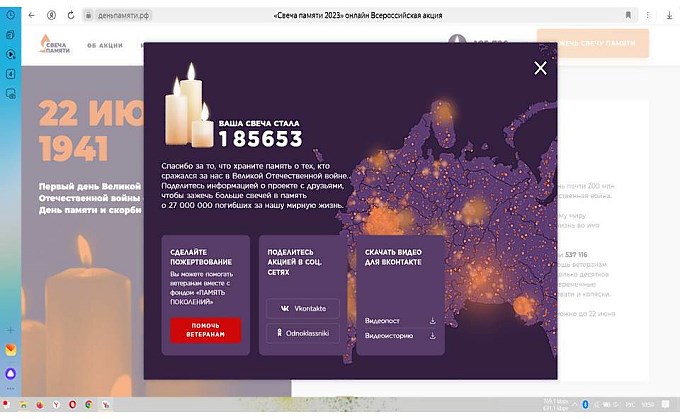This screenshot has height=419, width=680.
Task: Click the «Видеоисторию» download label
Action: coord(389,336)
